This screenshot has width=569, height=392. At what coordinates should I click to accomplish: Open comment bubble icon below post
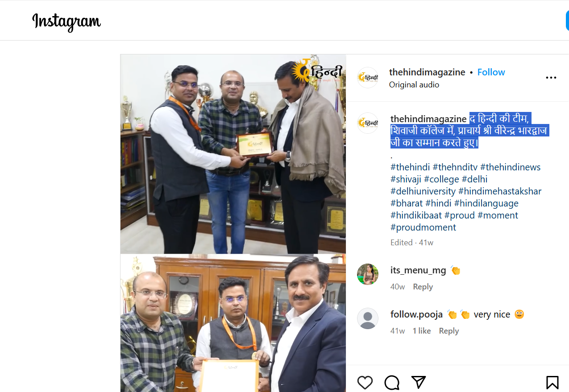point(392,383)
